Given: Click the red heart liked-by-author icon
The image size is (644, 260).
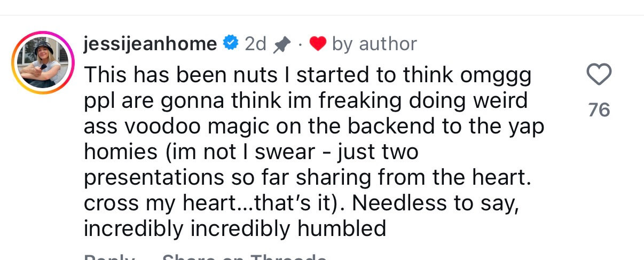Looking at the screenshot, I should tap(318, 44).
